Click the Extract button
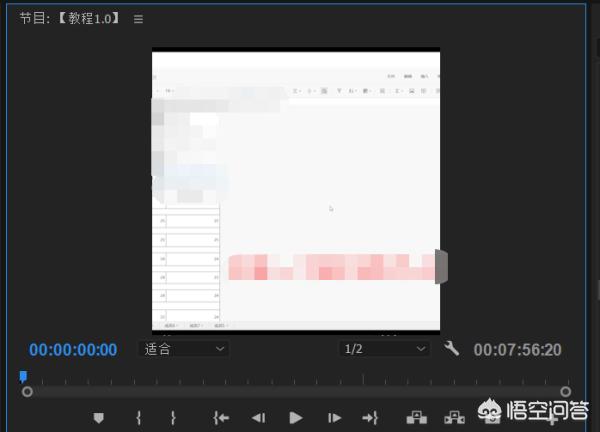Viewport: 600px width, 432px height. point(454,417)
